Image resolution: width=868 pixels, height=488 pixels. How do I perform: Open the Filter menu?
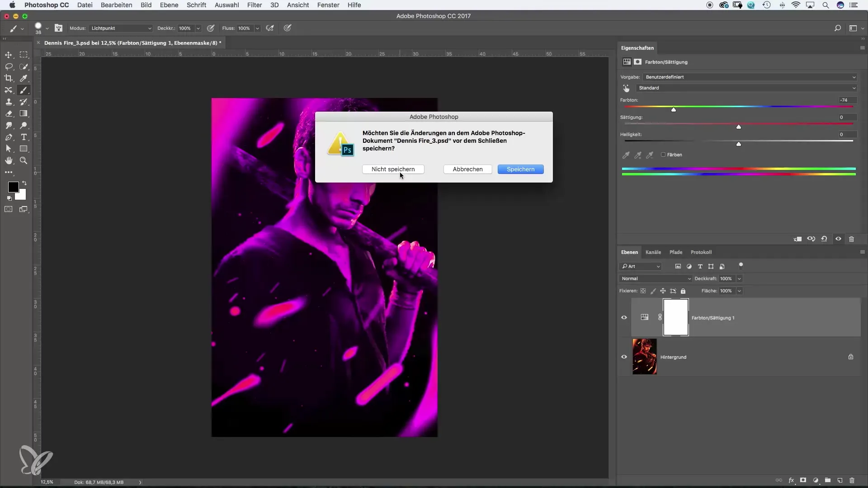pyautogui.click(x=255, y=5)
